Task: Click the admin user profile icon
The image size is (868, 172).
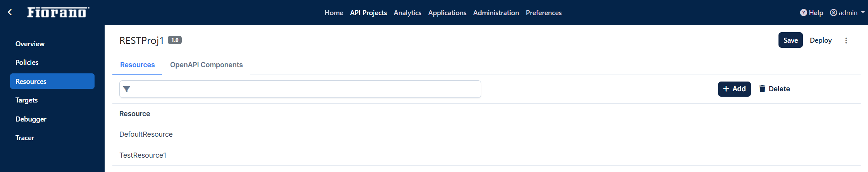Action: (833, 13)
